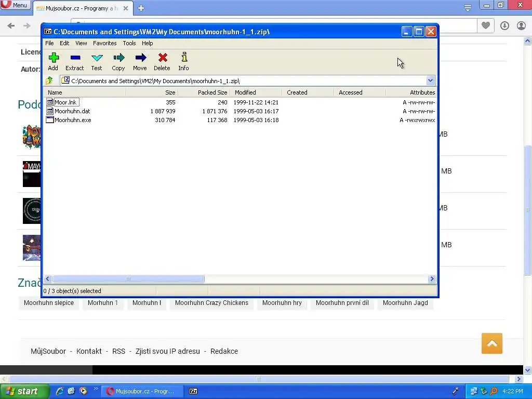
Task: Open 7-Zip taskbar button
Action: click(193, 391)
